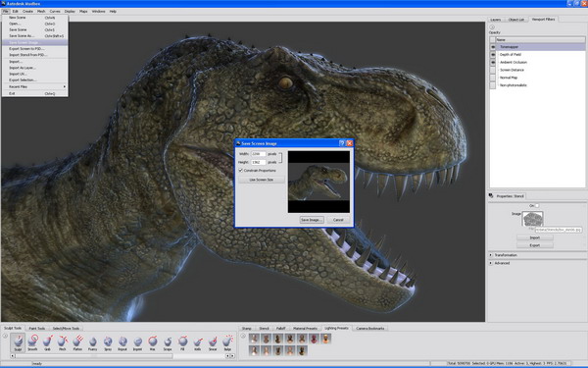Switch to the Material Presets tab
The image size is (588, 368).
click(305, 328)
